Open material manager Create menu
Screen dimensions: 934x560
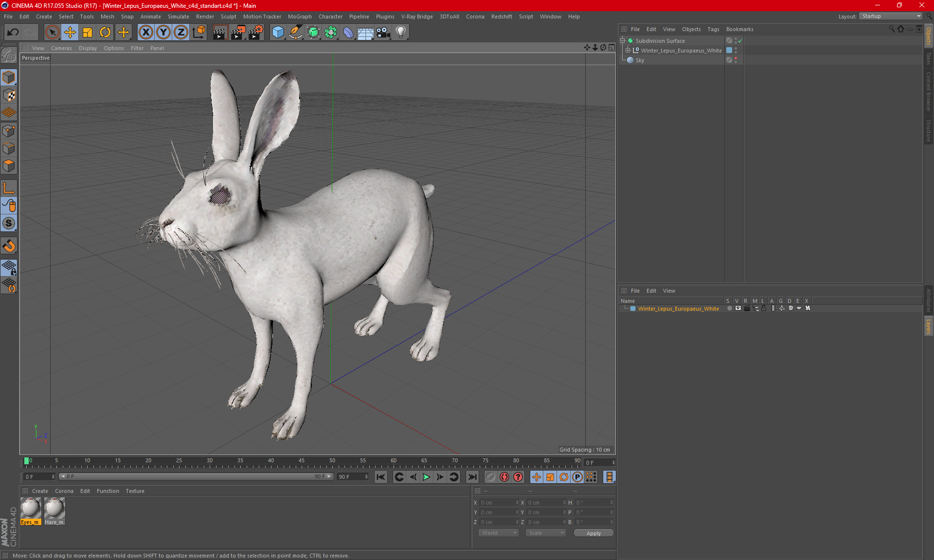pos(40,491)
